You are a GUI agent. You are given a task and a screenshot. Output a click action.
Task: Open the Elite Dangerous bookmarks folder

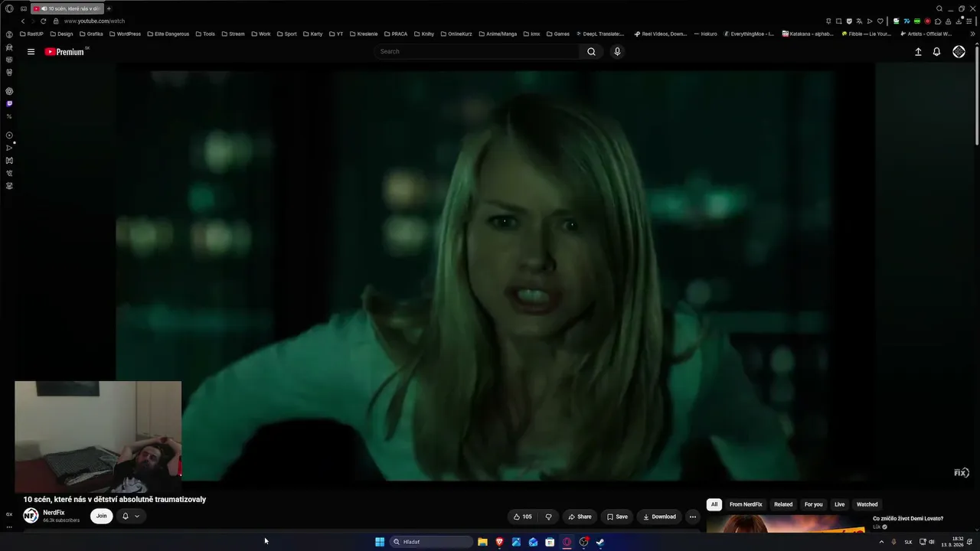(168, 34)
